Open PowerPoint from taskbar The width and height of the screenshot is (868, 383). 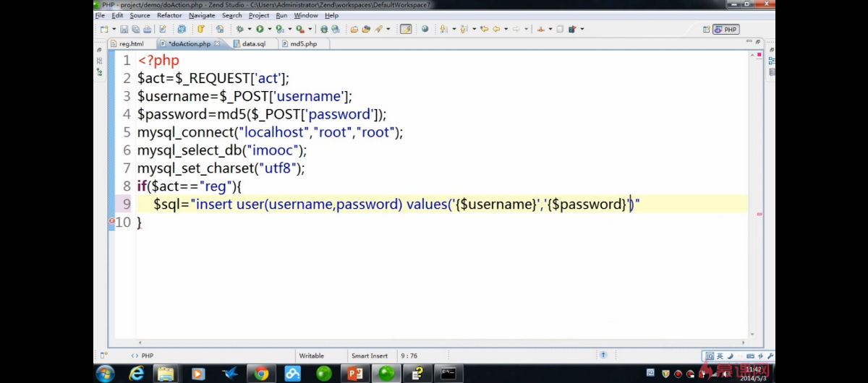click(355, 373)
